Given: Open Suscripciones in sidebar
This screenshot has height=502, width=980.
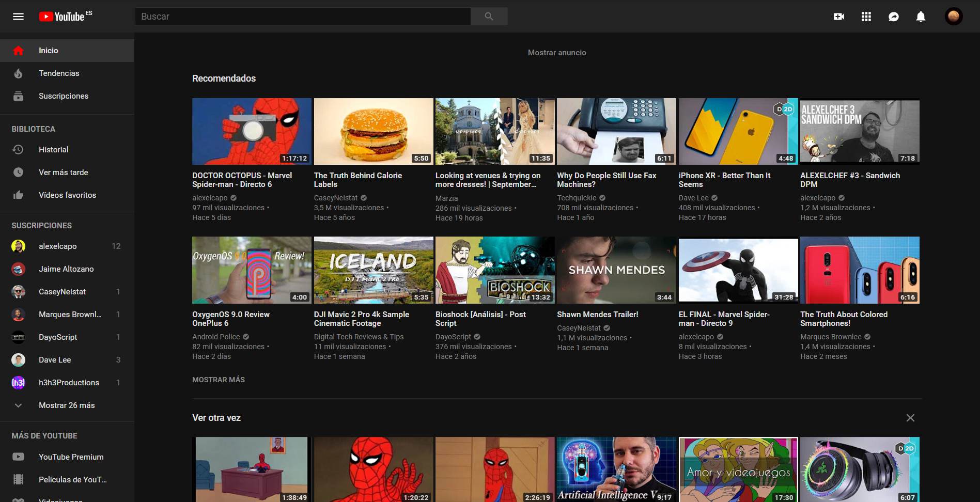Looking at the screenshot, I should click(67, 96).
